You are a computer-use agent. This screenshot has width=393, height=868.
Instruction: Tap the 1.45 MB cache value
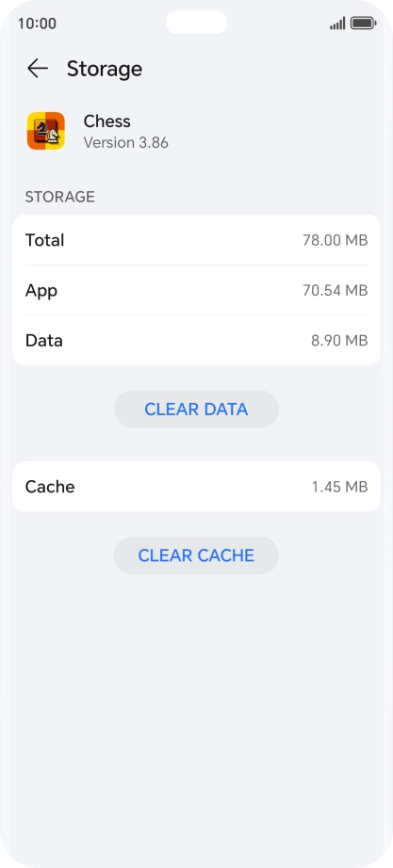[x=340, y=487]
